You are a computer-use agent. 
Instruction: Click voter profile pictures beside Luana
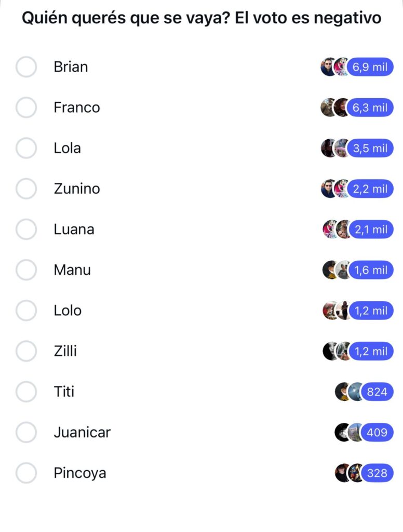(x=336, y=229)
